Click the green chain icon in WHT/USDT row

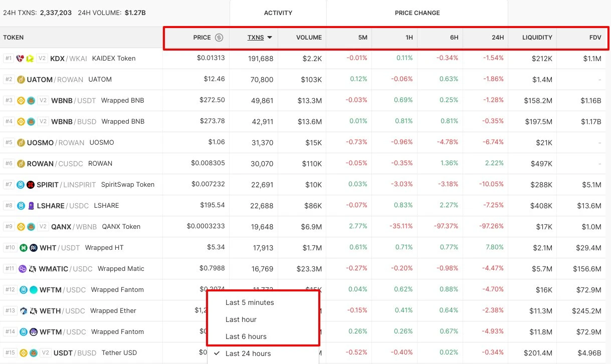click(23, 248)
